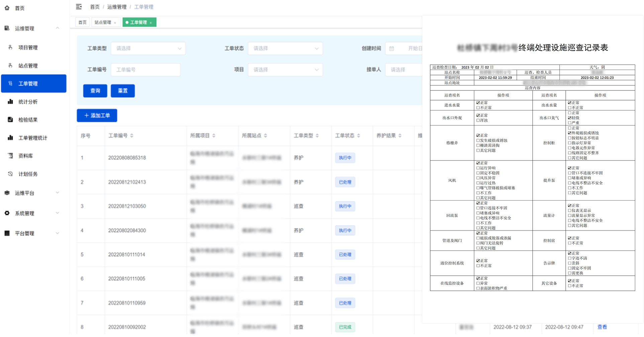Click the 工单管理统计 sidebar icon
The width and height of the screenshot is (644, 337).
(10, 137)
